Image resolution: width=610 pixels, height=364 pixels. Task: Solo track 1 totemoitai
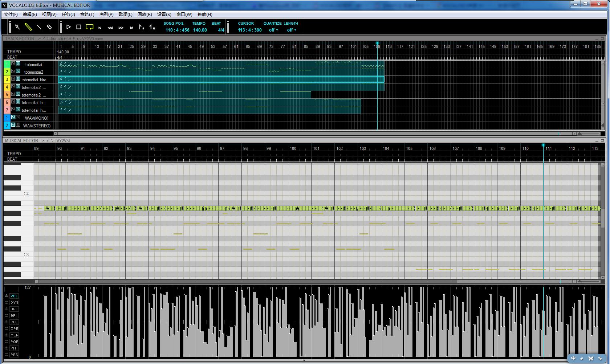[18, 64]
